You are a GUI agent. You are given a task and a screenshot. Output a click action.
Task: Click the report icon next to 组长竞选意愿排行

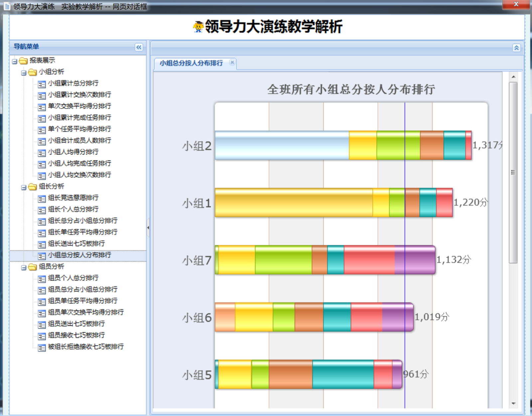[x=42, y=199]
